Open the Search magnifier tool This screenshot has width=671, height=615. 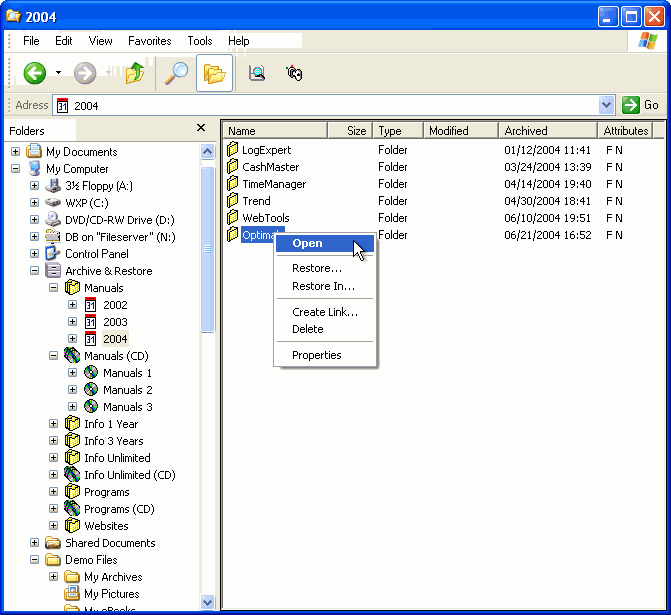(x=176, y=73)
